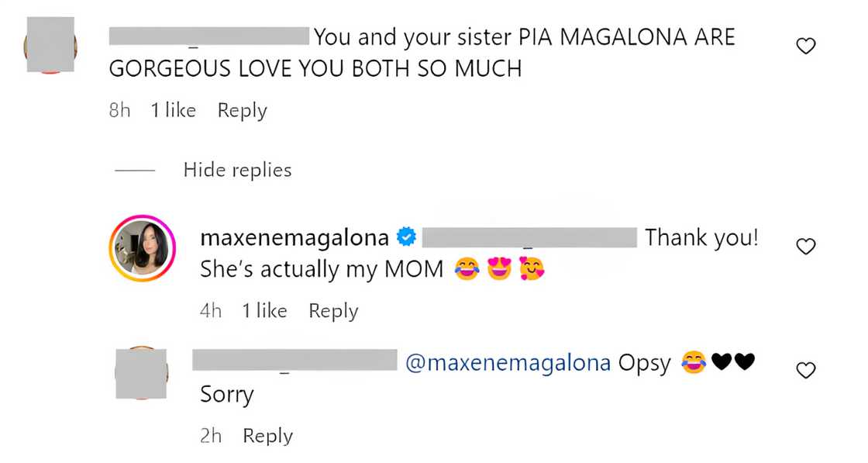Viewport: 868px width, 463px height.
Task: View likes on the top comment
Action: click(x=173, y=111)
